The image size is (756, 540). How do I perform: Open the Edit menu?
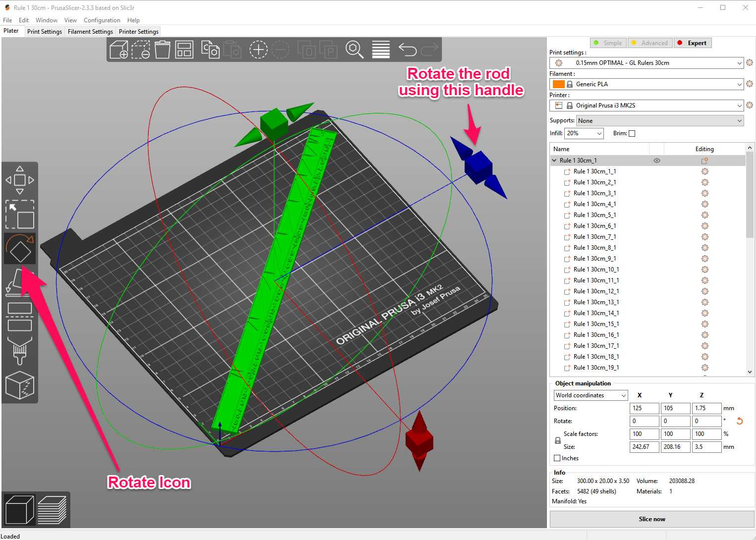(x=24, y=20)
